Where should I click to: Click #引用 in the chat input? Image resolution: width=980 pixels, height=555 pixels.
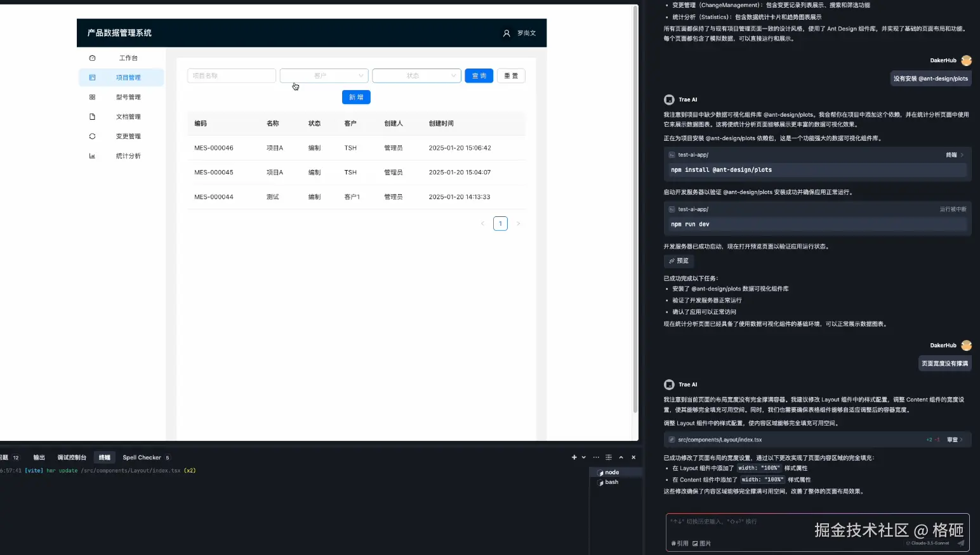click(x=680, y=544)
